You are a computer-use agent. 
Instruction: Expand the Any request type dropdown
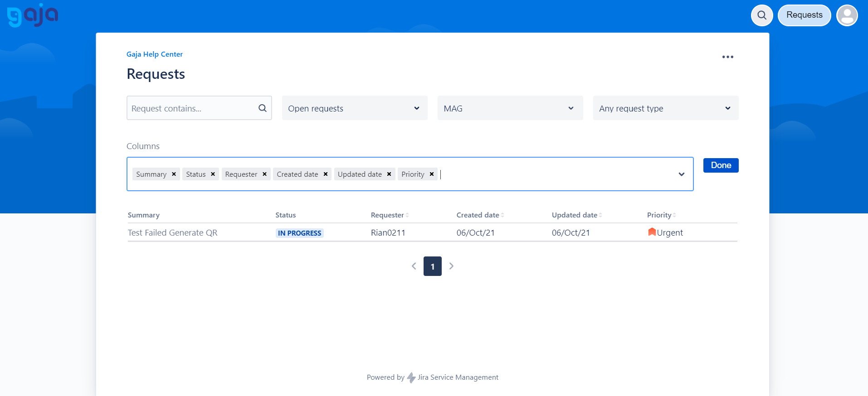(666, 108)
